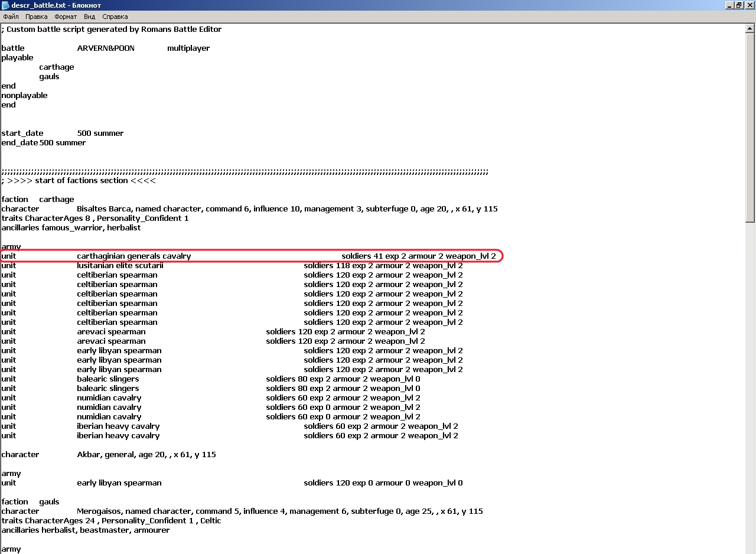
Task: Click the lusitanian elite scutarii unit line
Action: [120, 265]
